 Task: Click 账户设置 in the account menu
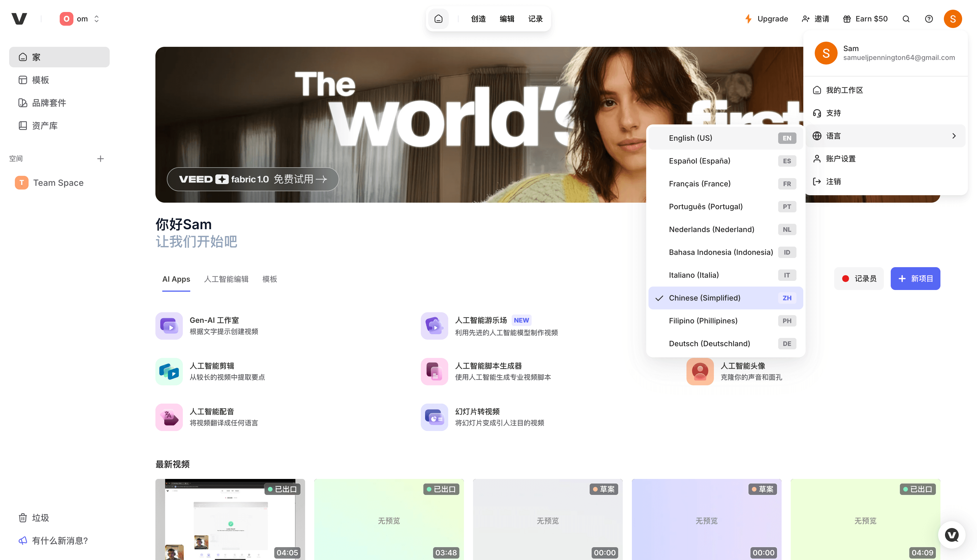tap(840, 158)
